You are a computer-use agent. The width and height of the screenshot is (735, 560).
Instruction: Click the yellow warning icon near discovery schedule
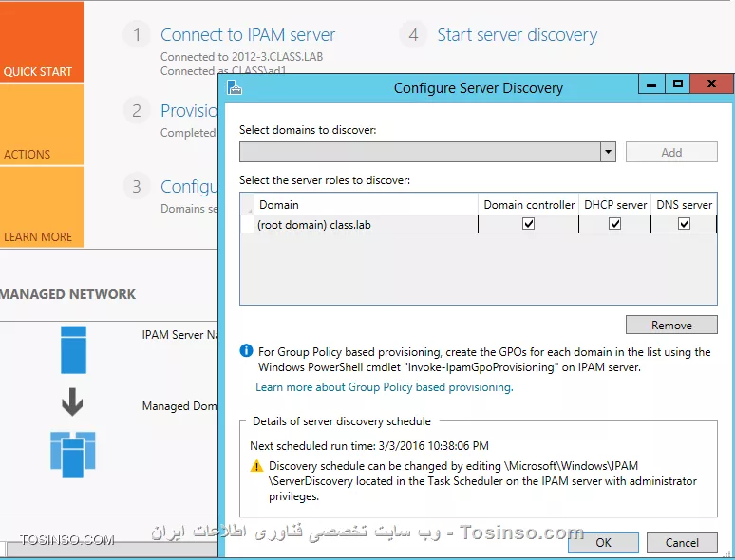(x=256, y=466)
